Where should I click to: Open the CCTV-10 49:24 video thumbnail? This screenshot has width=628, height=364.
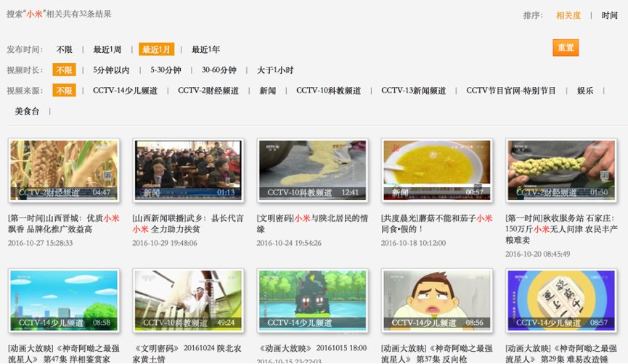click(x=188, y=300)
